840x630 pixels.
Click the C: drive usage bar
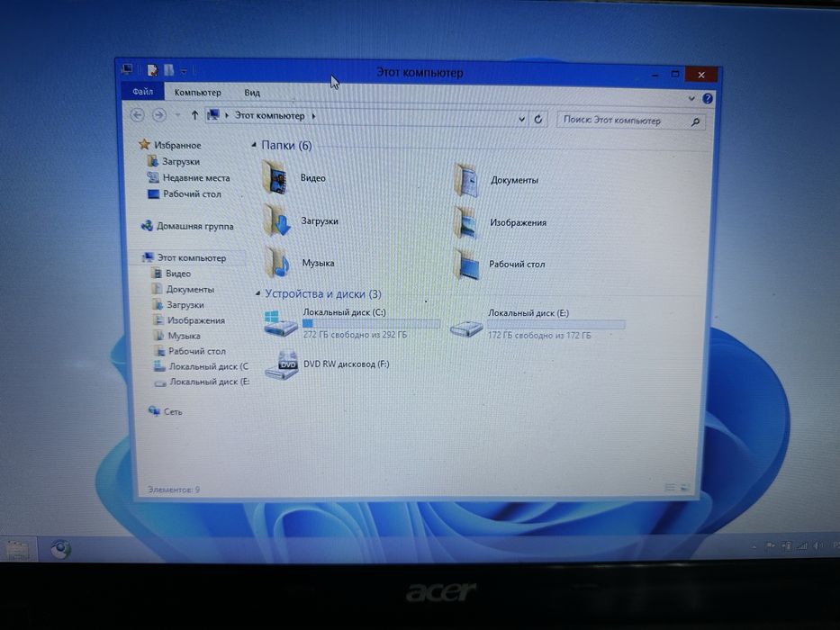click(371, 324)
